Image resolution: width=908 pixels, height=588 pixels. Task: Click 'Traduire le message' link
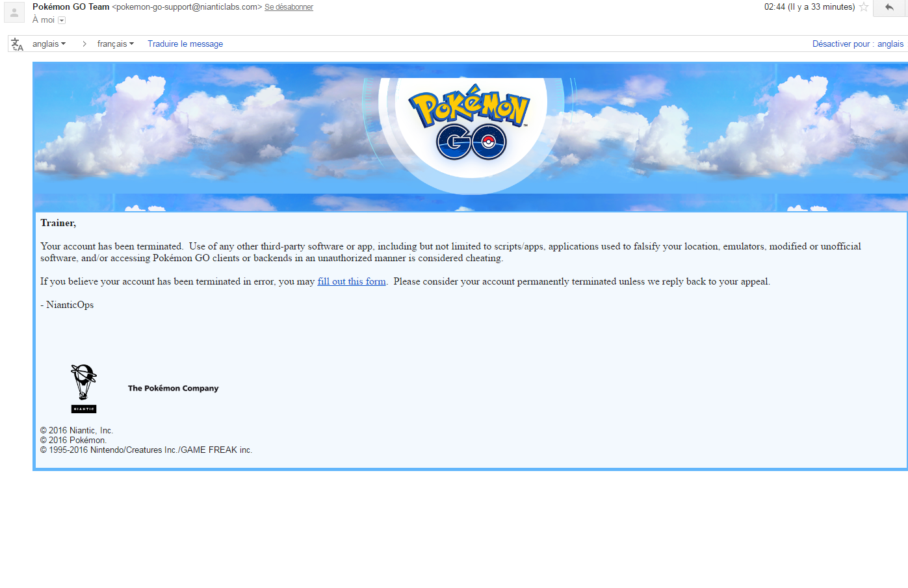185,44
